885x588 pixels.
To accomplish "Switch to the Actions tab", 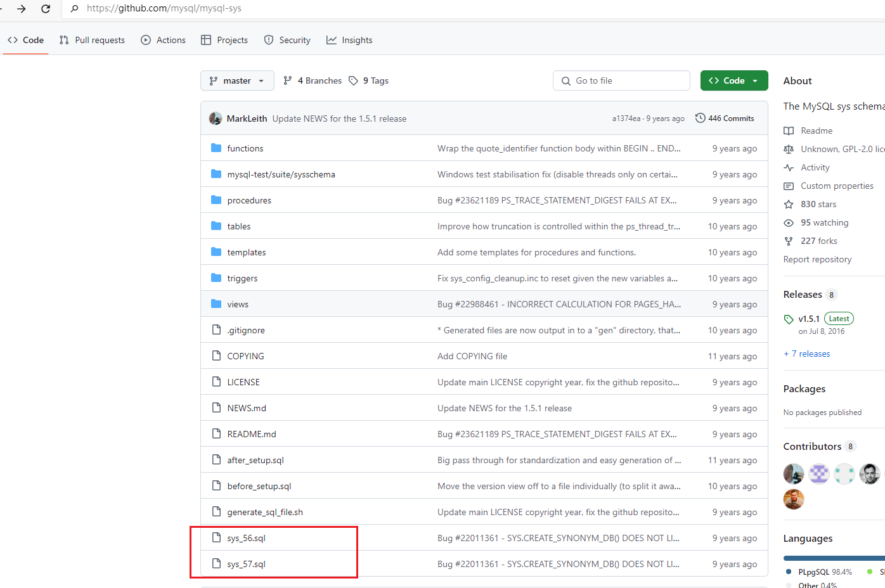I will pyautogui.click(x=164, y=40).
